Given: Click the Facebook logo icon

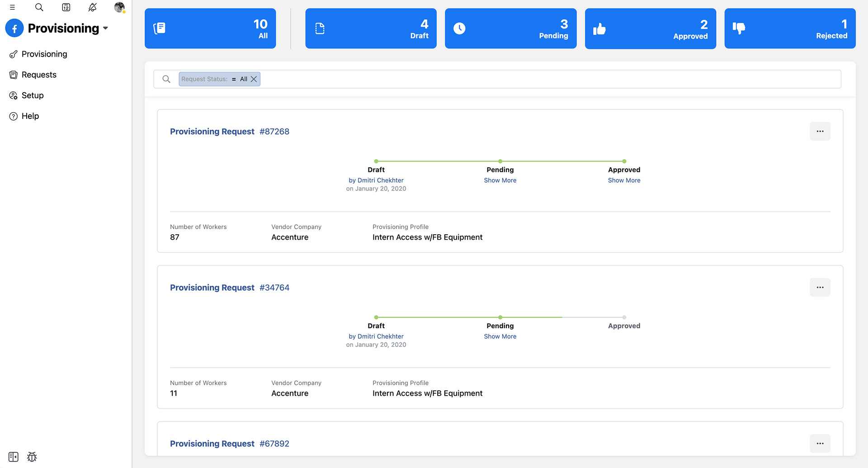Looking at the screenshot, I should pyautogui.click(x=14, y=28).
